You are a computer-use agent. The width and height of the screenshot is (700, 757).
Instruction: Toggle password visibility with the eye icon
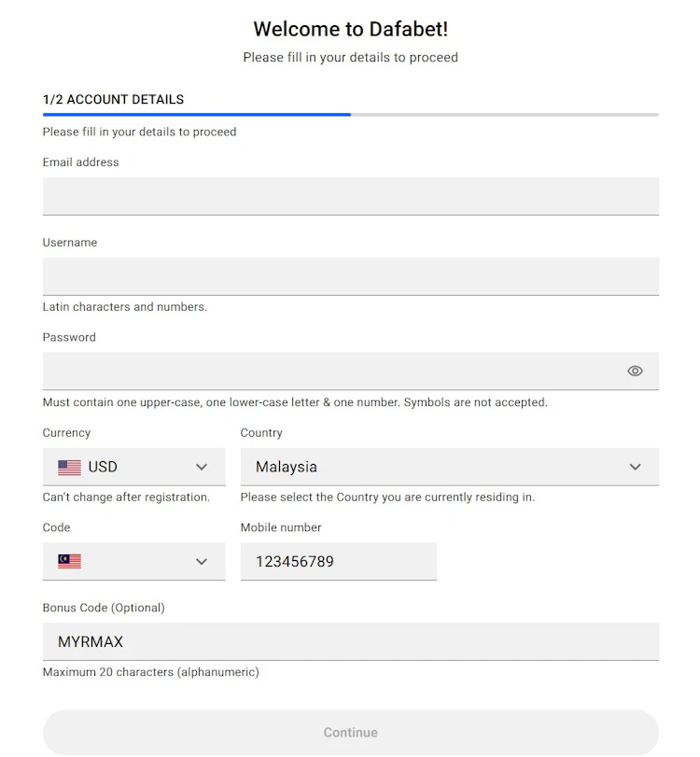pyautogui.click(x=635, y=371)
